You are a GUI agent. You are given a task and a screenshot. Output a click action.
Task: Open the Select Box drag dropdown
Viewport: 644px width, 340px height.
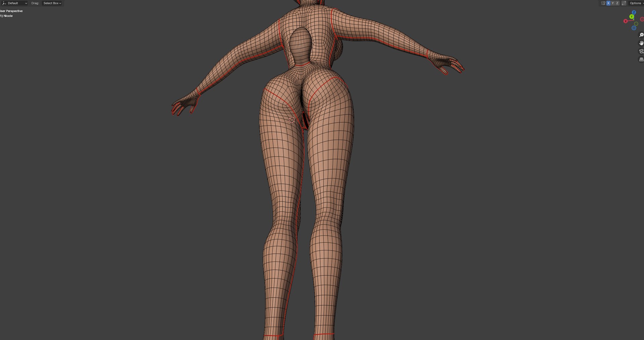52,3
